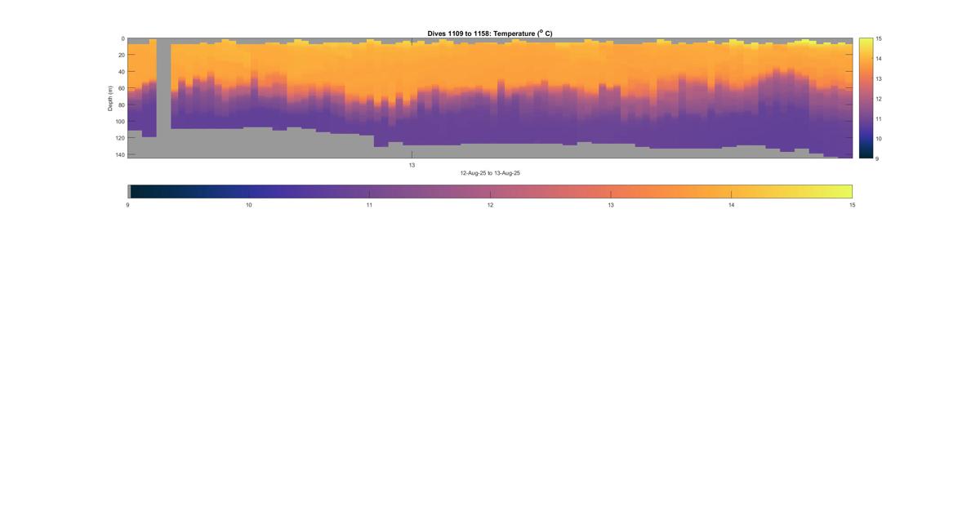
Task: Click the depth axis tick label "100"
Action: tap(119, 122)
